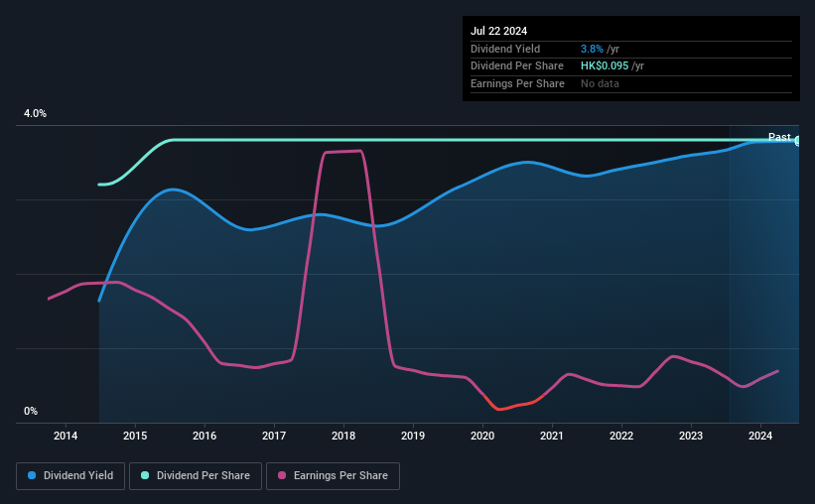Click the Dividend Per Share tooltip row label
815x504 pixels.
[517, 66]
